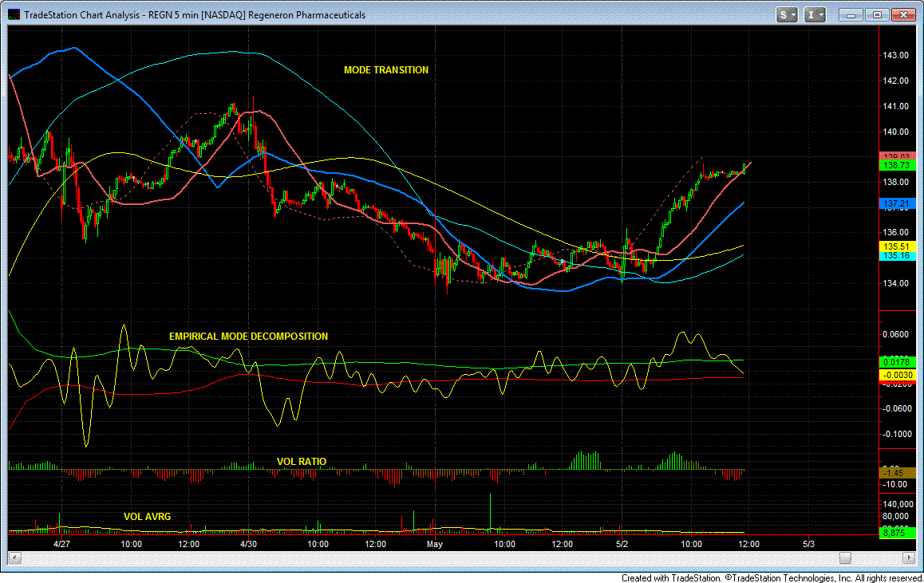Select the EMPIRICAL MODE DECOMPOSITION label
924x583 pixels.
(x=249, y=337)
